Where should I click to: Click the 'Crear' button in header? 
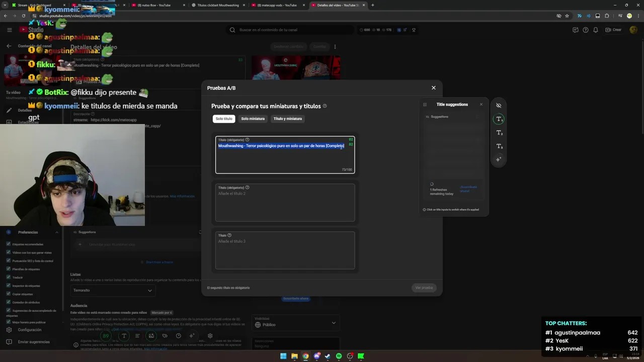[613, 30]
